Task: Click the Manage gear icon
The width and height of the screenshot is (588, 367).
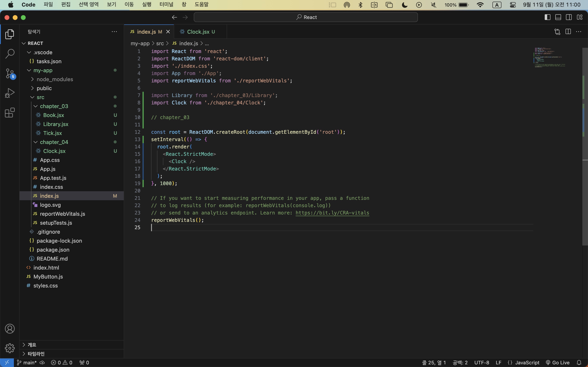Action: point(10,348)
